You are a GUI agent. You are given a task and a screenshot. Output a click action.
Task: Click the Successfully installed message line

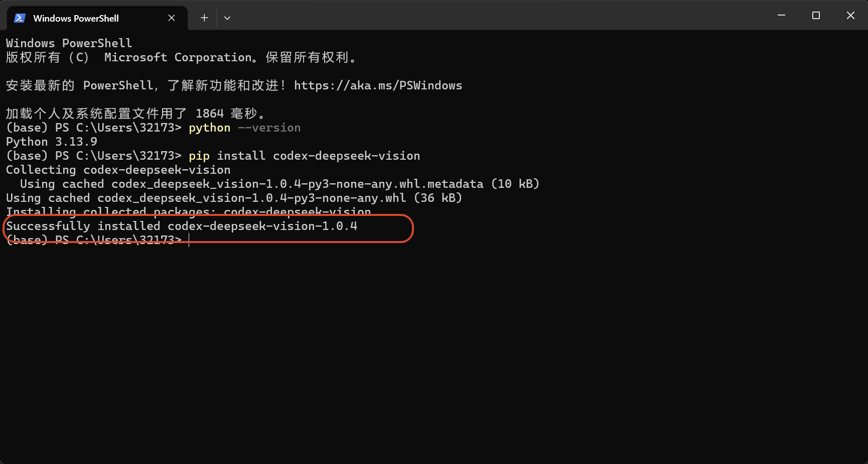[x=182, y=226]
